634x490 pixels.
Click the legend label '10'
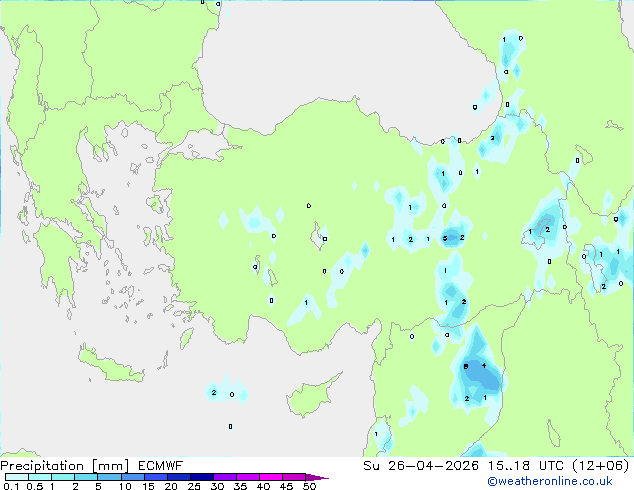125,486
